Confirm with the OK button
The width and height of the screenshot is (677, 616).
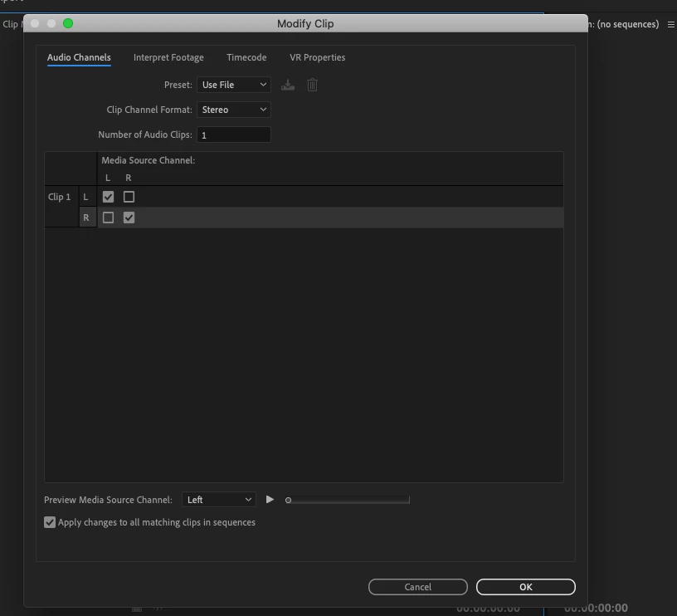525,587
